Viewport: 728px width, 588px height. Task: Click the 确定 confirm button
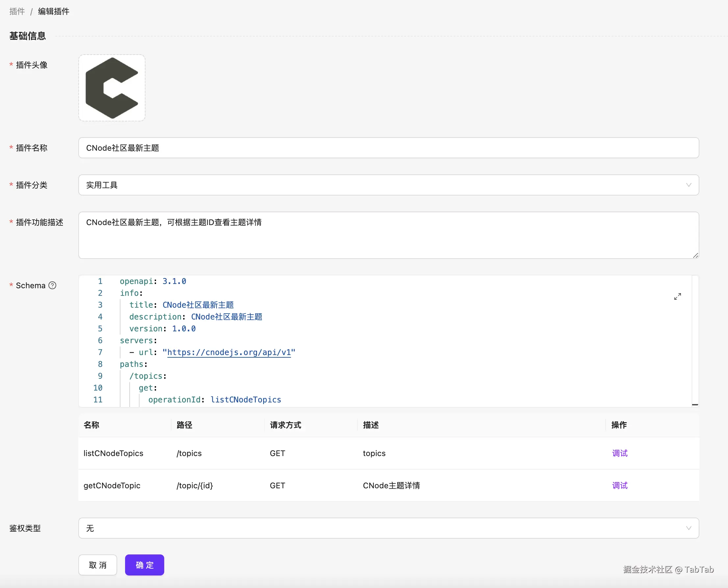[x=144, y=565]
